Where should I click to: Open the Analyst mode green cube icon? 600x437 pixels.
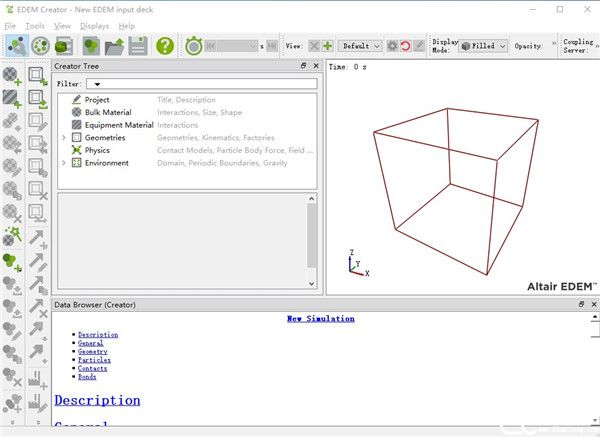[65, 46]
